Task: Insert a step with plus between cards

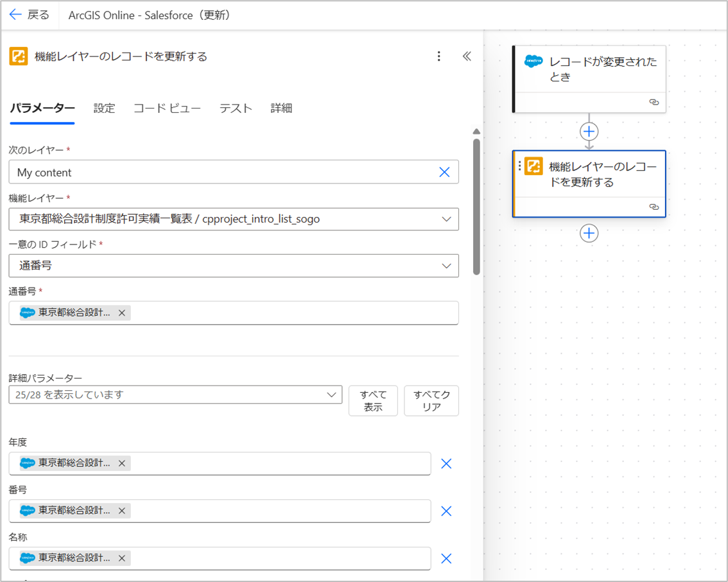Action: click(x=589, y=132)
